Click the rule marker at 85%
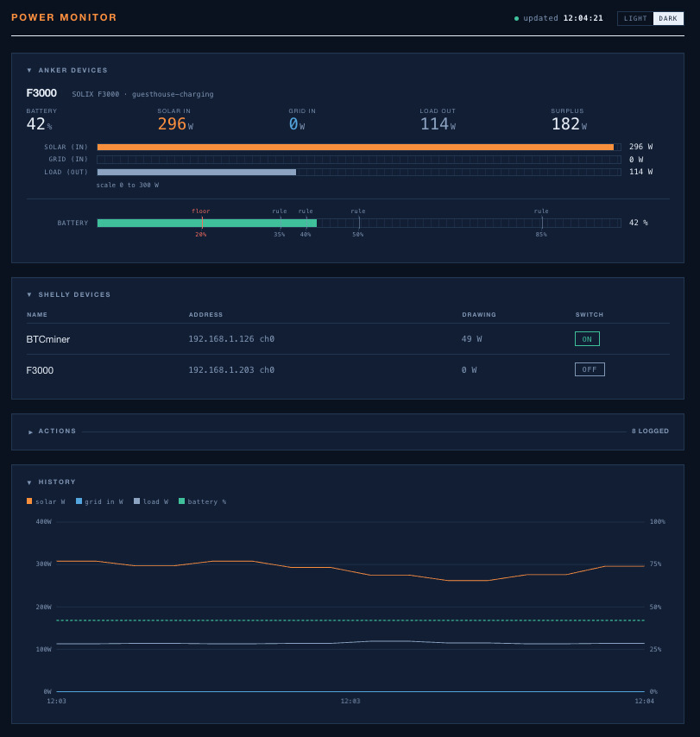This screenshot has height=737, width=700. click(x=542, y=223)
